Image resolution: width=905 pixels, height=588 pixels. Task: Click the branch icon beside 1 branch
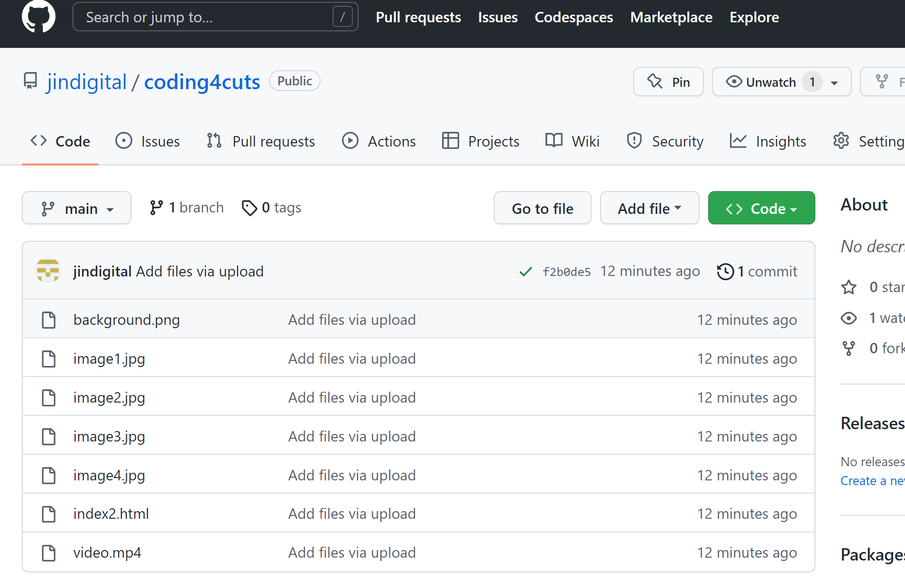pos(156,208)
